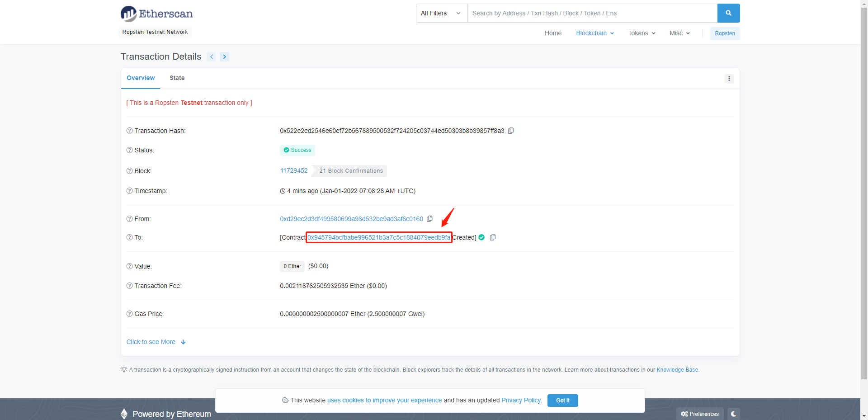Click help icon beside To

point(129,237)
